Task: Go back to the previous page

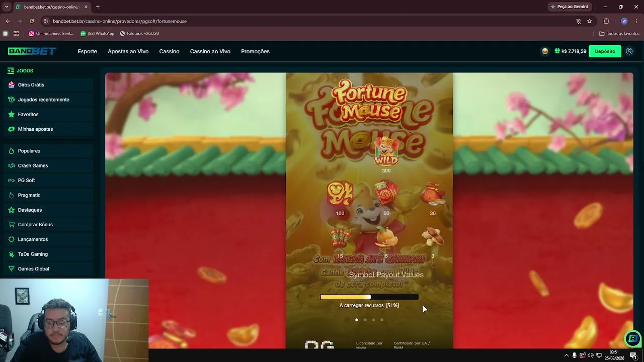Action: pyautogui.click(x=8, y=21)
